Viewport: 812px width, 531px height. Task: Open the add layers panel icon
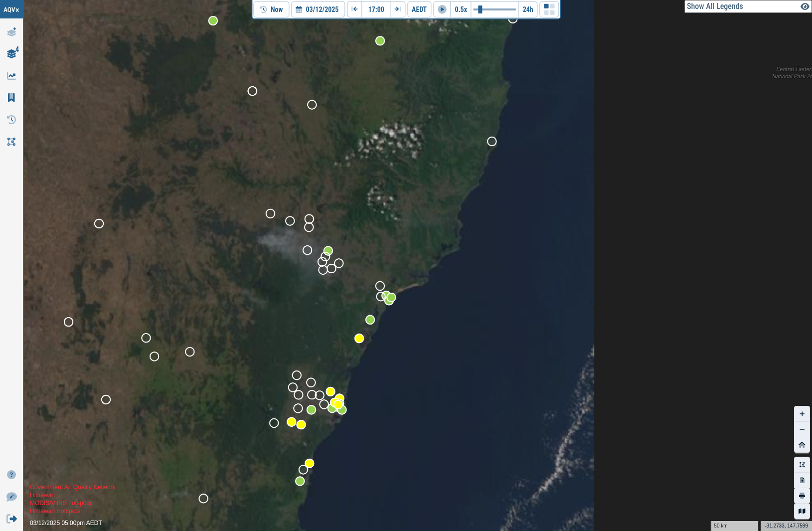click(x=11, y=32)
